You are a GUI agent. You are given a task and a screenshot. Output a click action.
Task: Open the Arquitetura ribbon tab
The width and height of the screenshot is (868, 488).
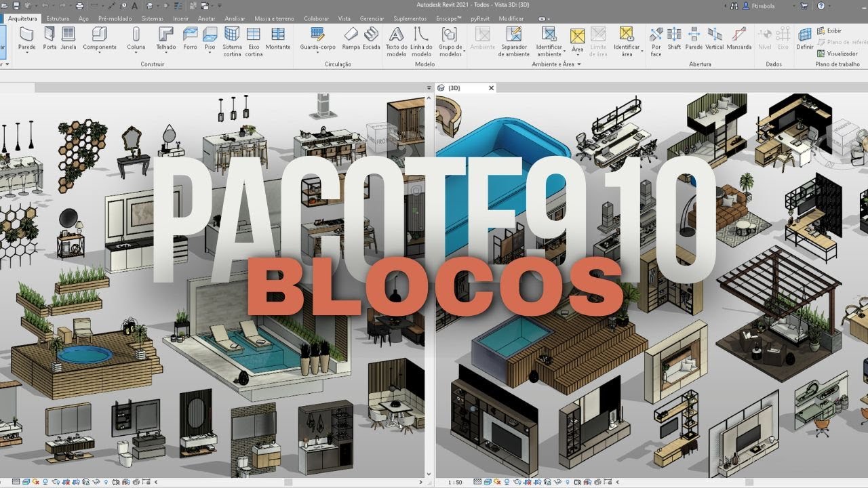(x=22, y=19)
